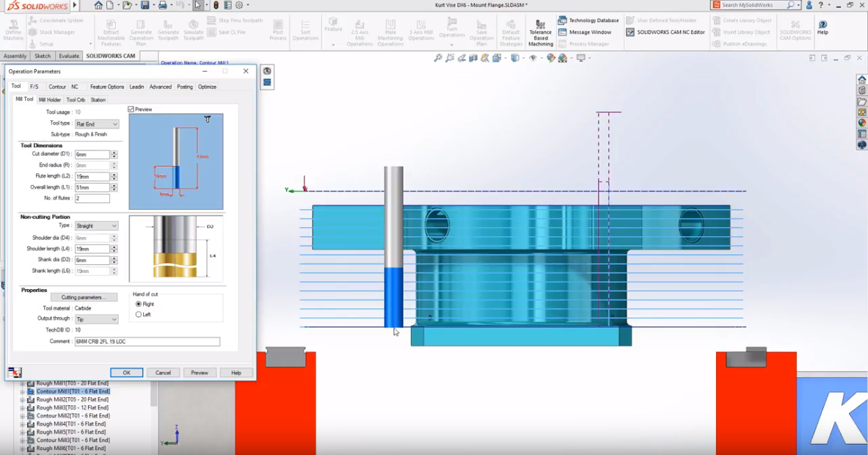The image size is (868, 455).
Task: Open the Message Window
Action: click(584, 32)
